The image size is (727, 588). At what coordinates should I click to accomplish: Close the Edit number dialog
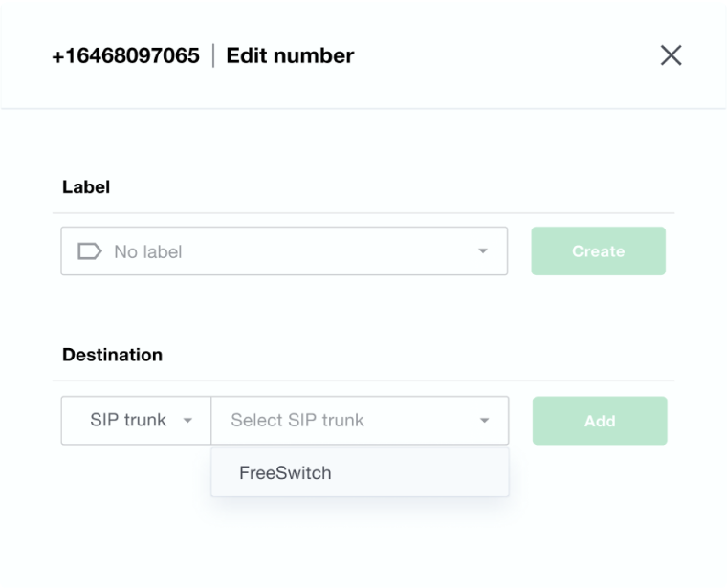tap(671, 55)
